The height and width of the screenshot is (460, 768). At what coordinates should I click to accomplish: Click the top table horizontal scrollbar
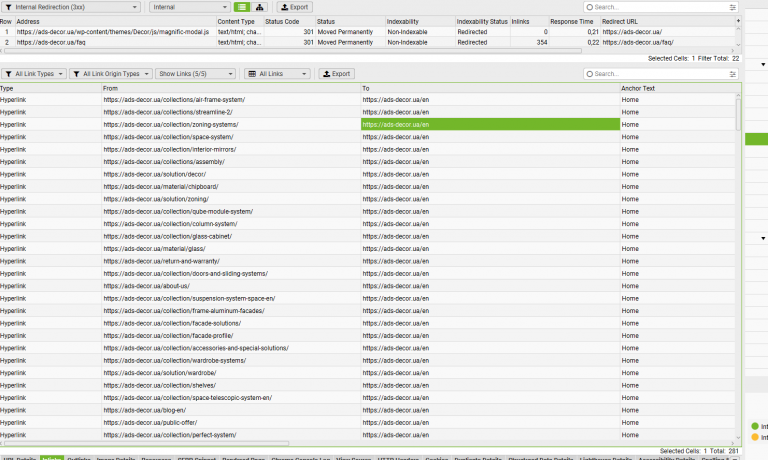293,50
